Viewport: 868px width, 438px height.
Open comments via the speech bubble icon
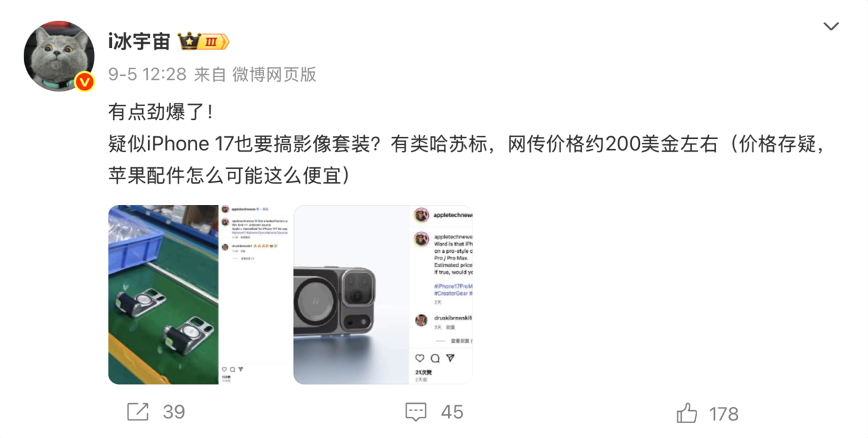pos(416,412)
